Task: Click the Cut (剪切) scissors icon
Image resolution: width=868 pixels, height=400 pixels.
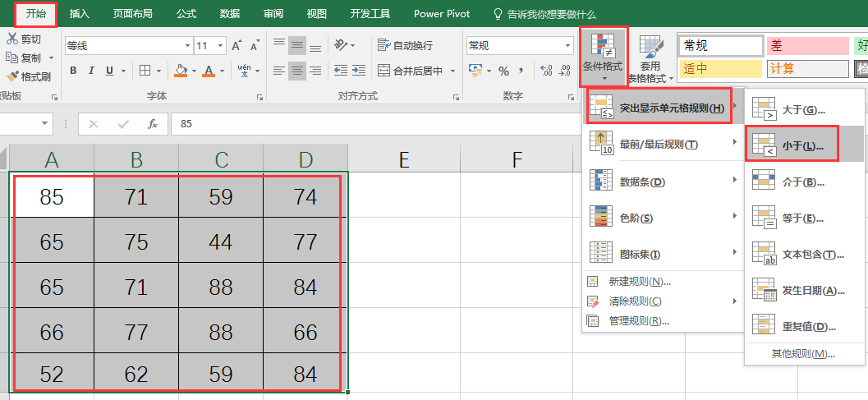Action: click(x=12, y=39)
